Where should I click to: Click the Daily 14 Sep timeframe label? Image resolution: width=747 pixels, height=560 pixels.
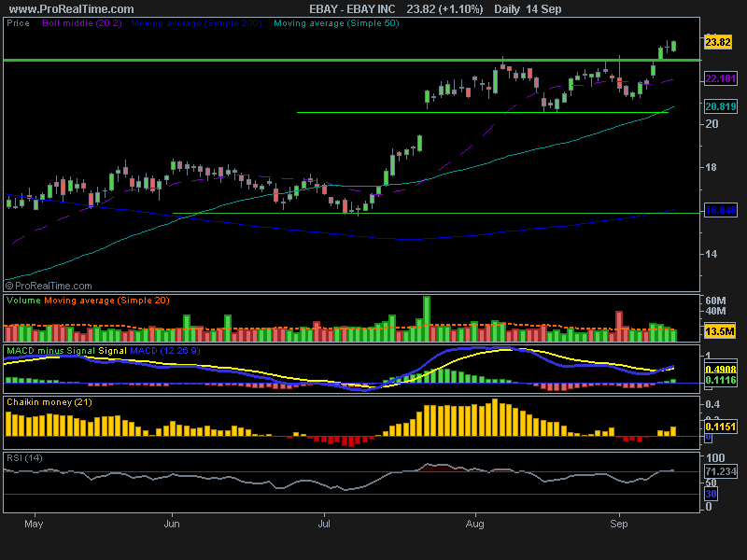(528, 9)
